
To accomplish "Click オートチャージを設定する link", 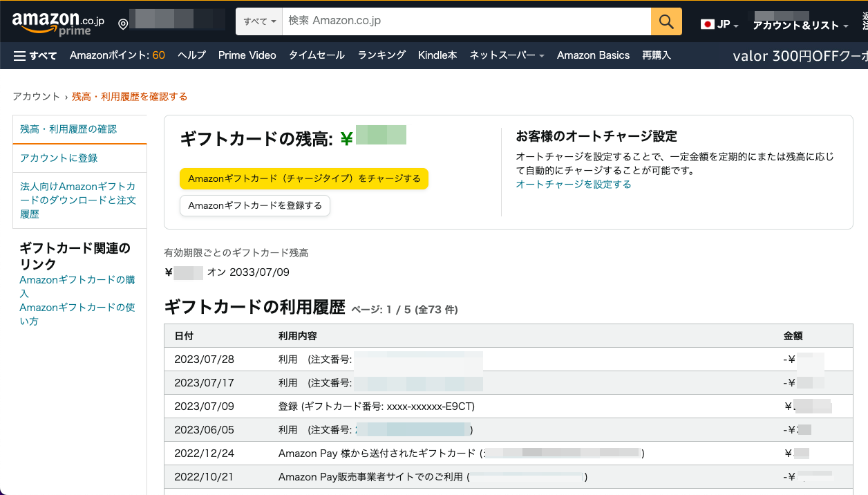I will point(574,185).
